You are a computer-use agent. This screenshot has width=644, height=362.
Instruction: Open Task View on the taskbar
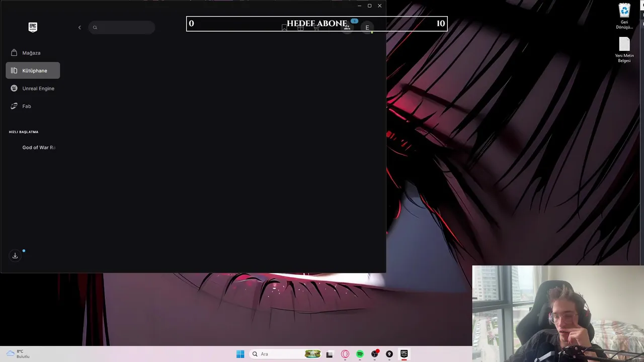point(330,354)
